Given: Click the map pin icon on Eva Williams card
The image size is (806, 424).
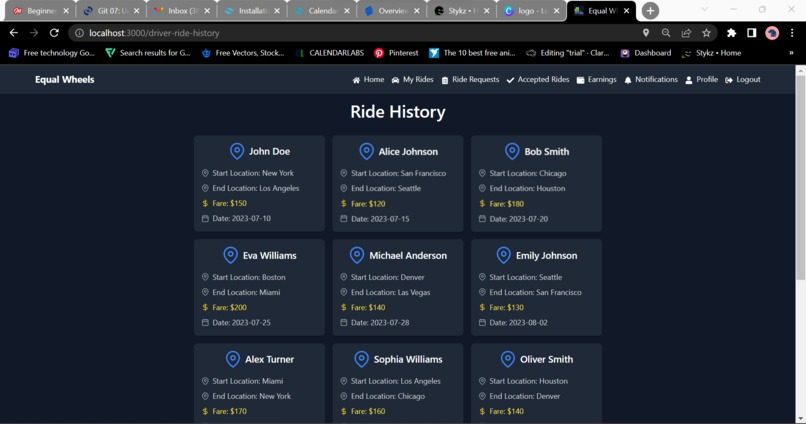Looking at the screenshot, I should pyautogui.click(x=231, y=255).
